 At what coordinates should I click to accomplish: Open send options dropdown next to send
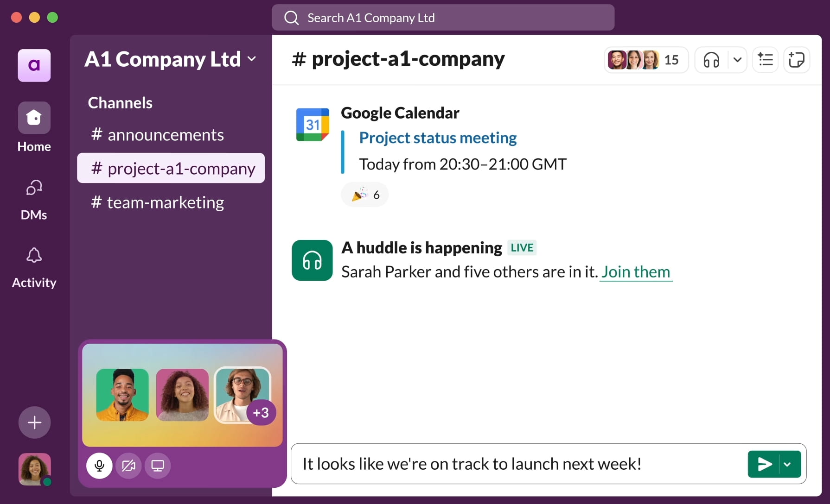pos(787,464)
